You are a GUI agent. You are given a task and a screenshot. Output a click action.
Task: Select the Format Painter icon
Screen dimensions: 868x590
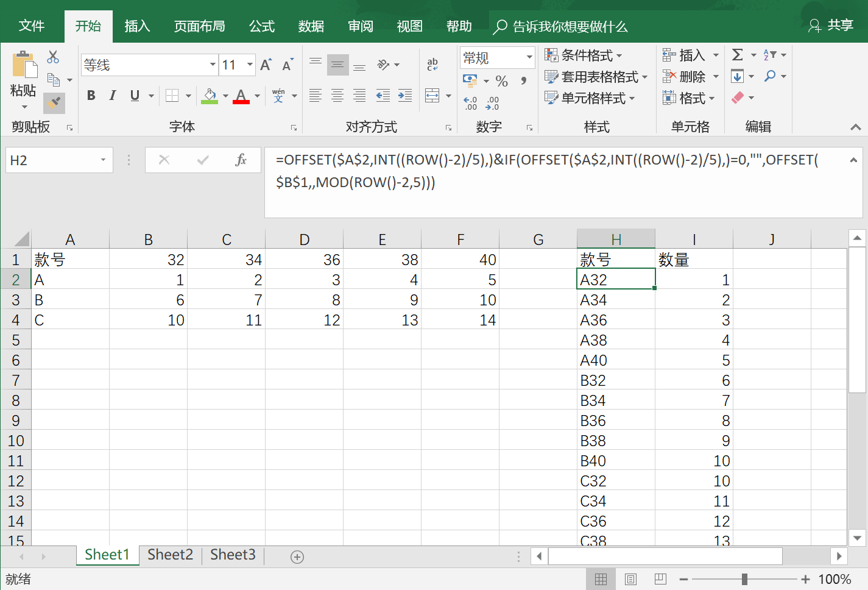click(x=53, y=102)
